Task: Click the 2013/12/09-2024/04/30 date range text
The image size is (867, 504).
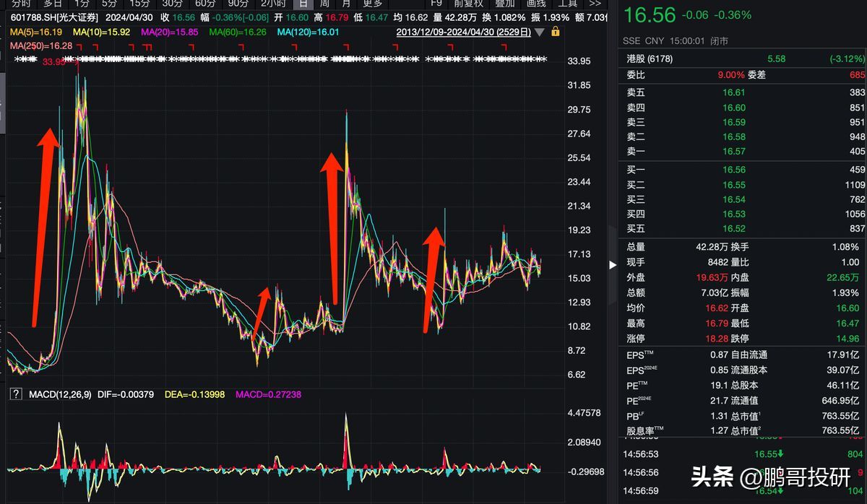Action: click(x=463, y=32)
